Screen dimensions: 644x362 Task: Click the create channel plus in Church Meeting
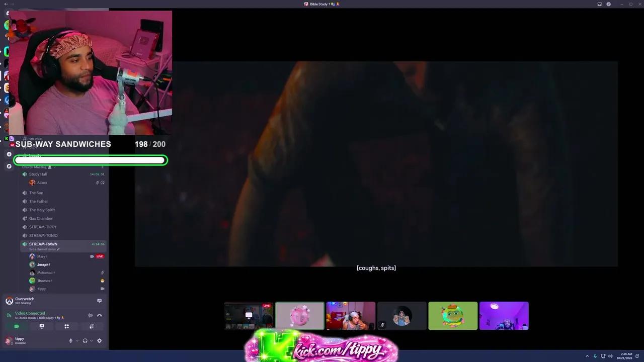[x=102, y=167]
